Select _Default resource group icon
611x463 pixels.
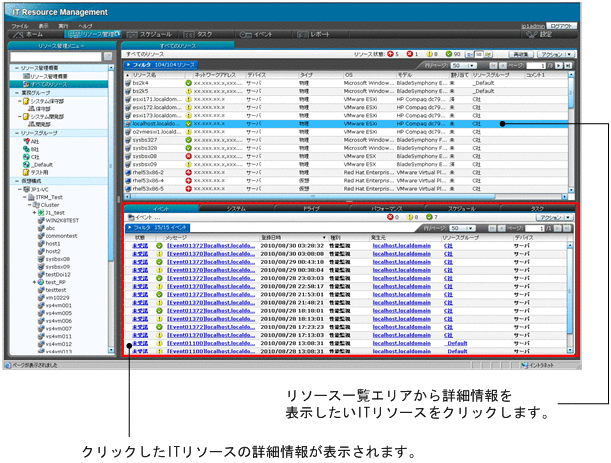point(26,164)
